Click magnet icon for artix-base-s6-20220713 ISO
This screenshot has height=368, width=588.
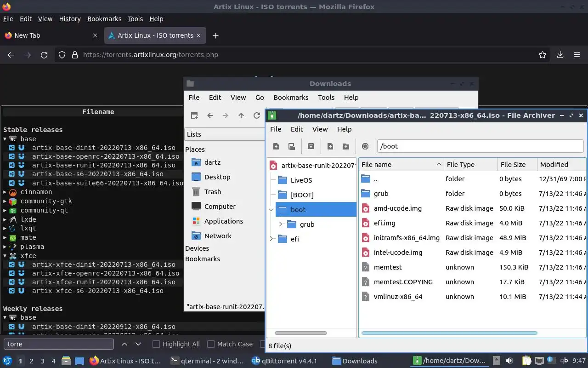point(21,174)
